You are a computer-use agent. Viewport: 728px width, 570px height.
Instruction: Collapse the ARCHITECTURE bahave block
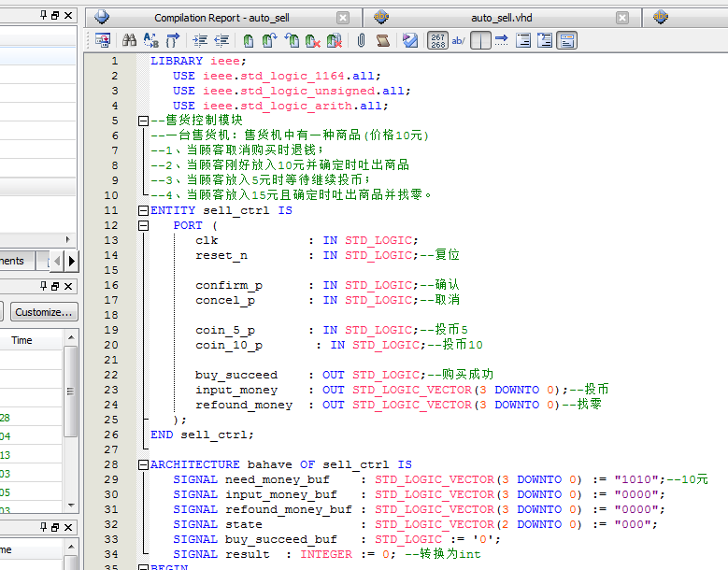click(143, 464)
